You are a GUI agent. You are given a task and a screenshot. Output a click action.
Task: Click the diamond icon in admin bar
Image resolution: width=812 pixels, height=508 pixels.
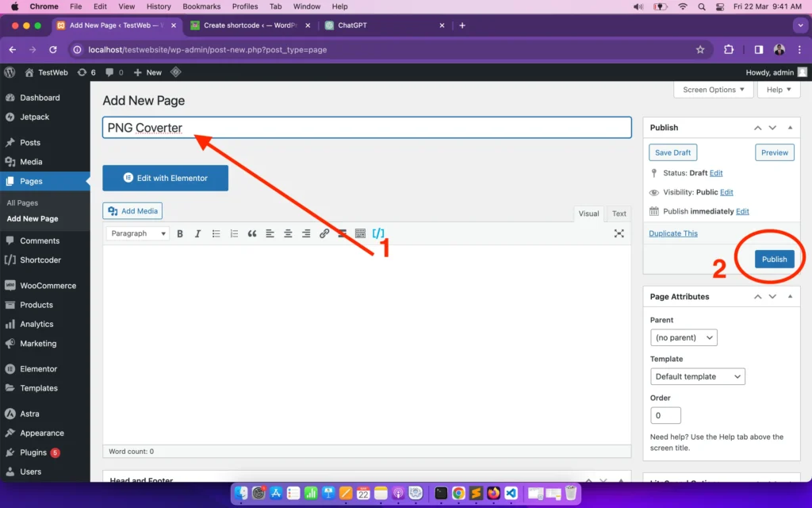(x=175, y=72)
